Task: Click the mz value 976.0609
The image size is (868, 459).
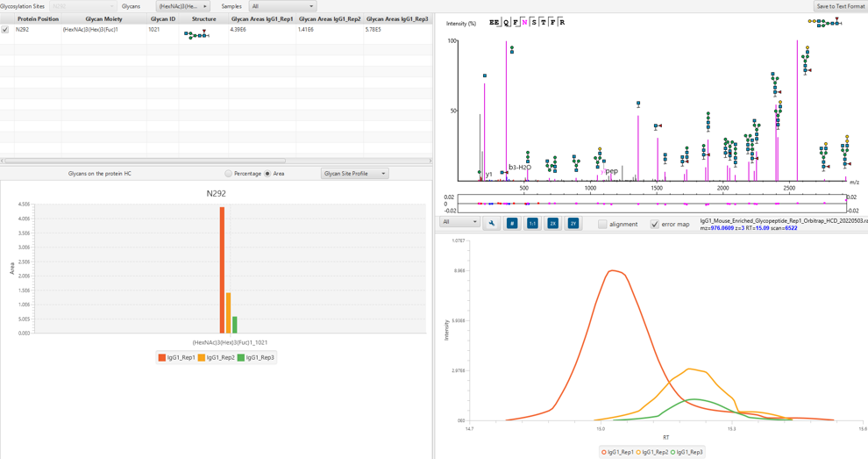Action: (722, 228)
